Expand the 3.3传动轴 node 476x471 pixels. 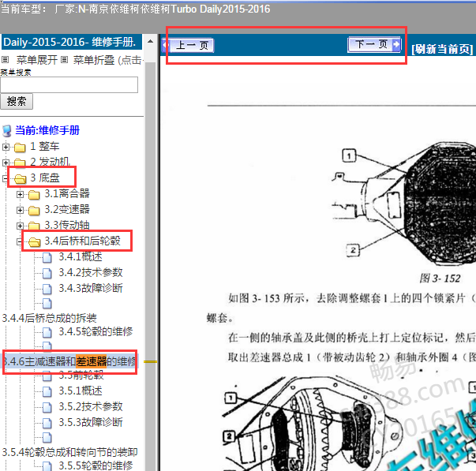point(20,226)
